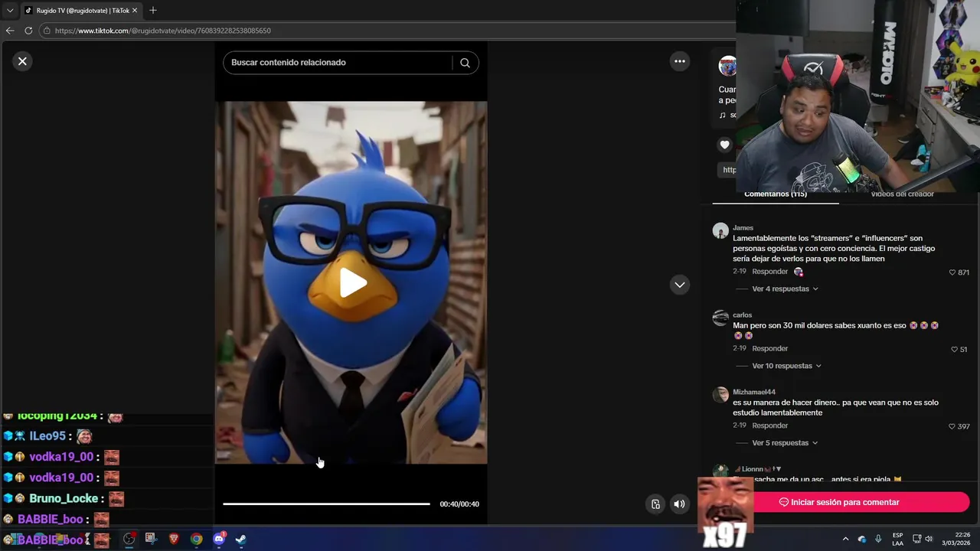Go back with the browser back arrow
This screenshot has width=980, height=551.
tap(10, 31)
